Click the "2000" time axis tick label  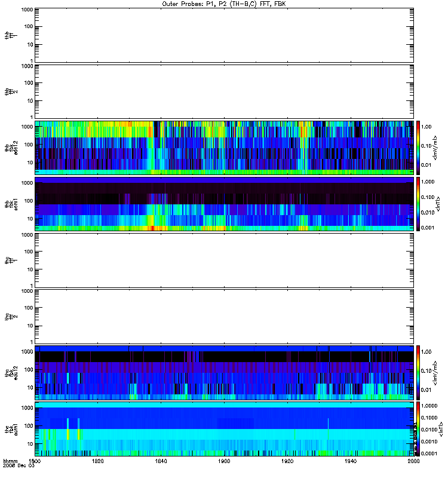coord(413,461)
